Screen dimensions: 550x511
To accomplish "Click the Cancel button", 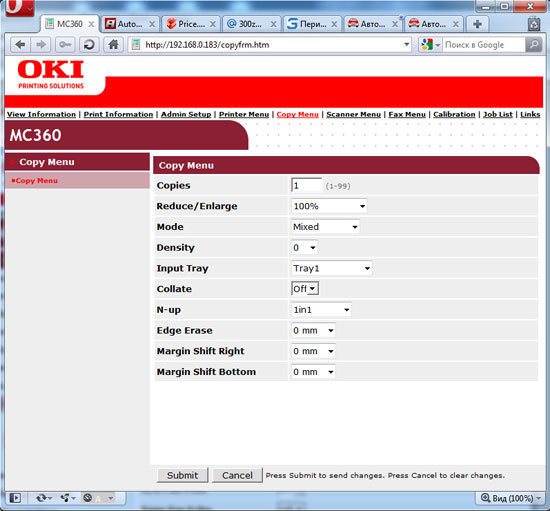I will pyautogui.click(x=237, y=475).
